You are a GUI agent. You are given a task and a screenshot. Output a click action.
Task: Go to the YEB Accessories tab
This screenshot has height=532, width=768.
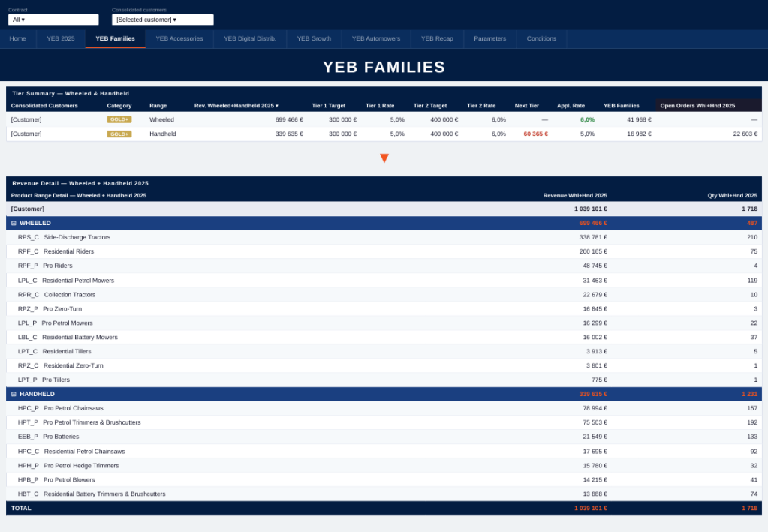[179, 38]
